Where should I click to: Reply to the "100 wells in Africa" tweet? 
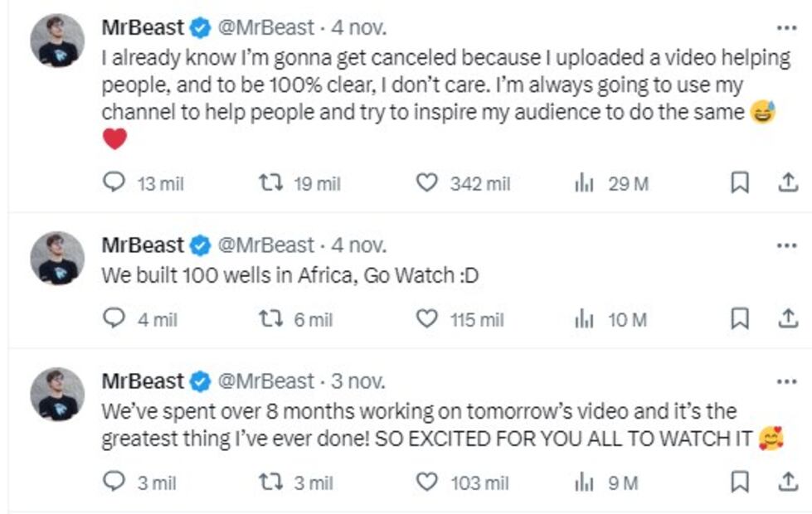[113, 319]
